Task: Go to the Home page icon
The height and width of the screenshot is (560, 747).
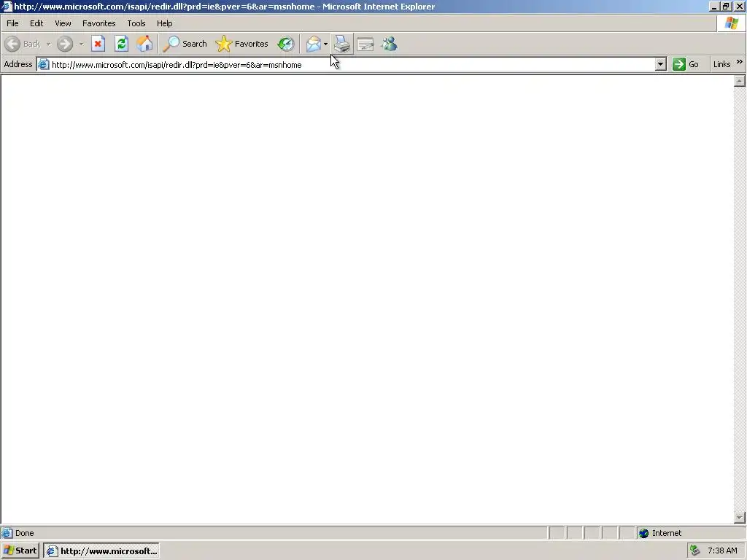Action: click(x=145, y=44)
